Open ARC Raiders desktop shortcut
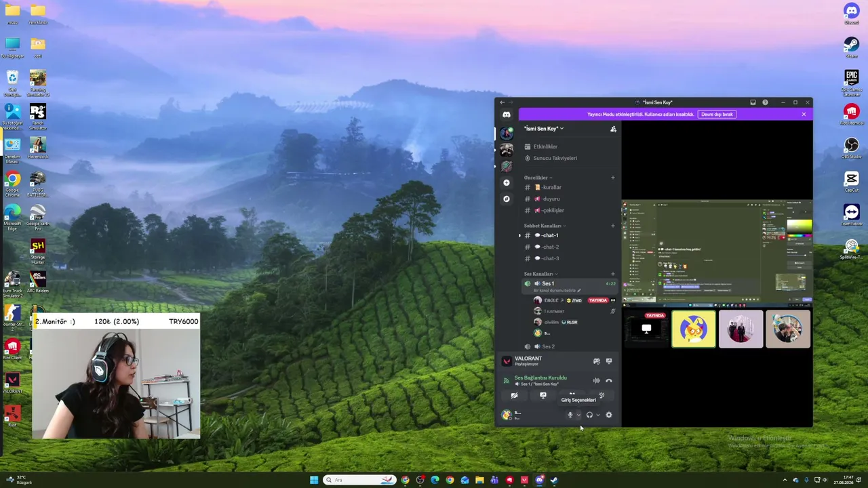The height and width of the screenshot is (488, 868). pos(38,282)
